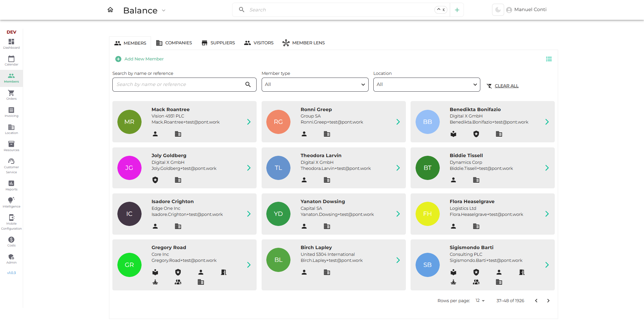Switch to the Companies tab
Screen dimensions: 644x326
click(174, 43)
